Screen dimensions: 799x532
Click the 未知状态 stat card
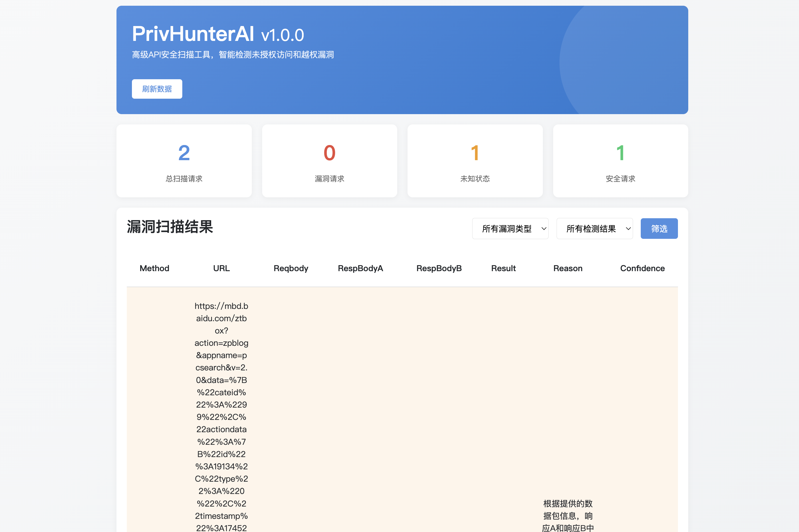(x=475, y=161)
